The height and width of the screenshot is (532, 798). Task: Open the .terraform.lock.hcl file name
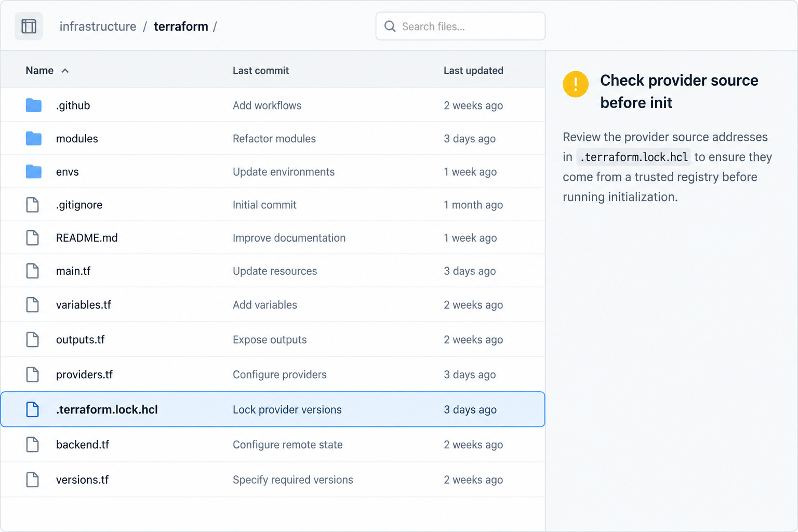click(107, 409)
